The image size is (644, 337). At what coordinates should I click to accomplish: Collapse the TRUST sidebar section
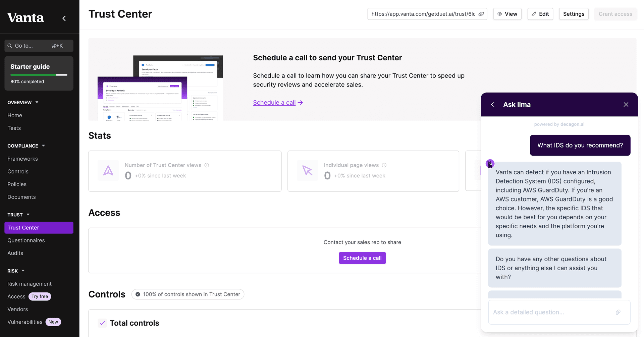[x=28, y=215]
